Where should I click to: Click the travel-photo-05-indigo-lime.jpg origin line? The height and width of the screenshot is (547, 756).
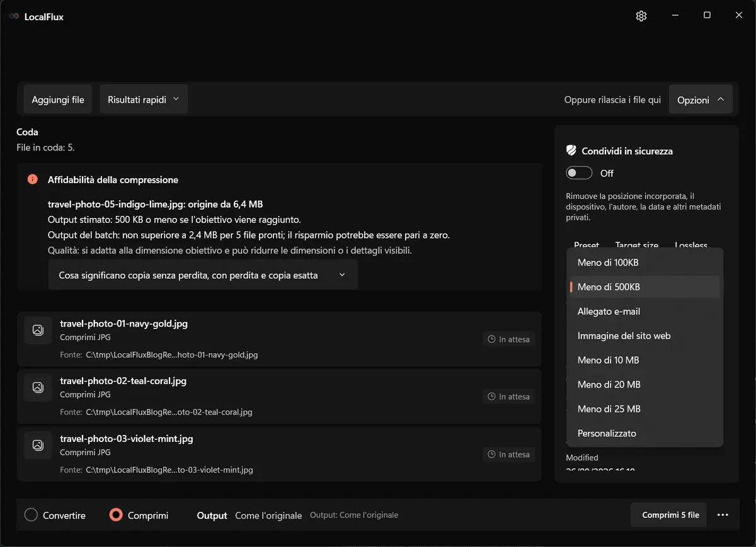click(x=155, y=204)
